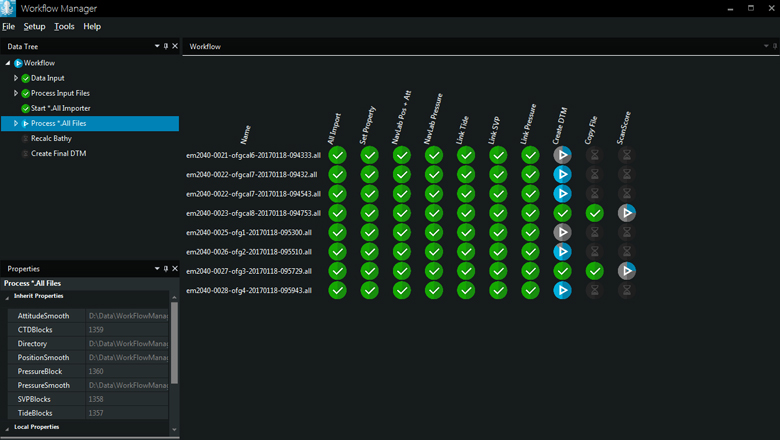Run Create DTM for em2040-0021 file
The width and height of the screenshot is (780, 440).
pos(562,155)
